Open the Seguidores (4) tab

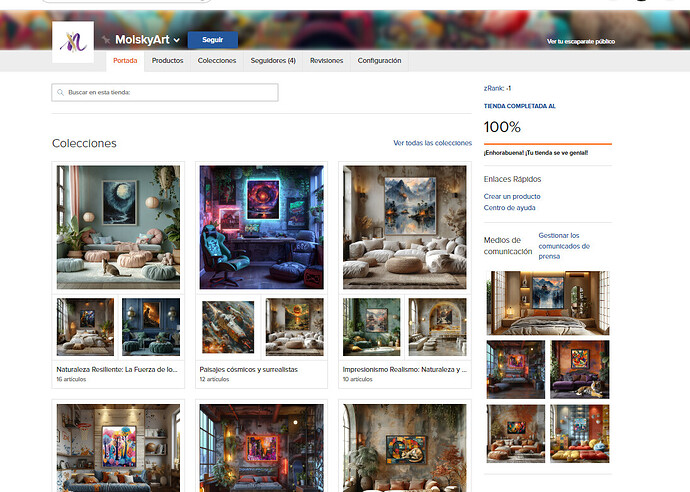[x=273, y=61]
